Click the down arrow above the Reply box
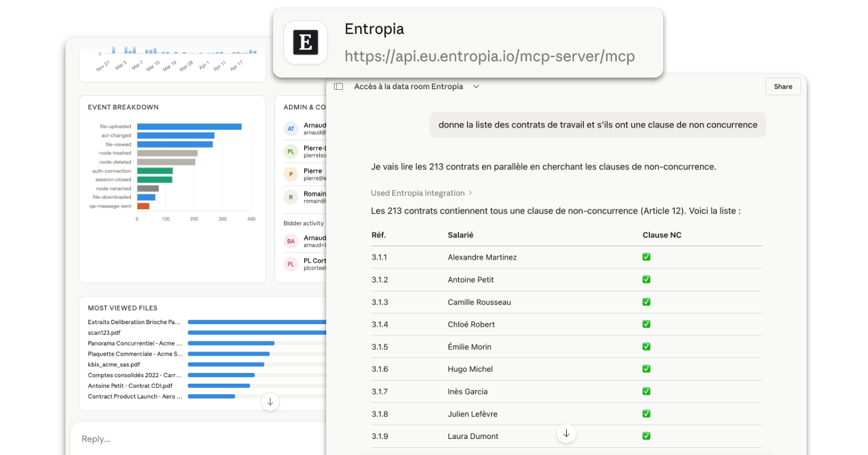Screen dimensions: 868x455 [x=270, y=401]
